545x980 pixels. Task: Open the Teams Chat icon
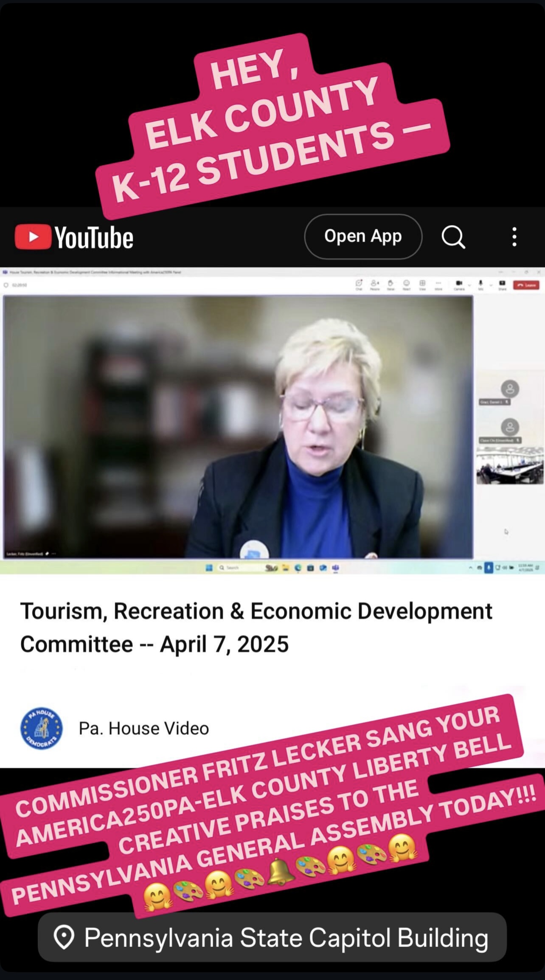(x=359, y=284)
